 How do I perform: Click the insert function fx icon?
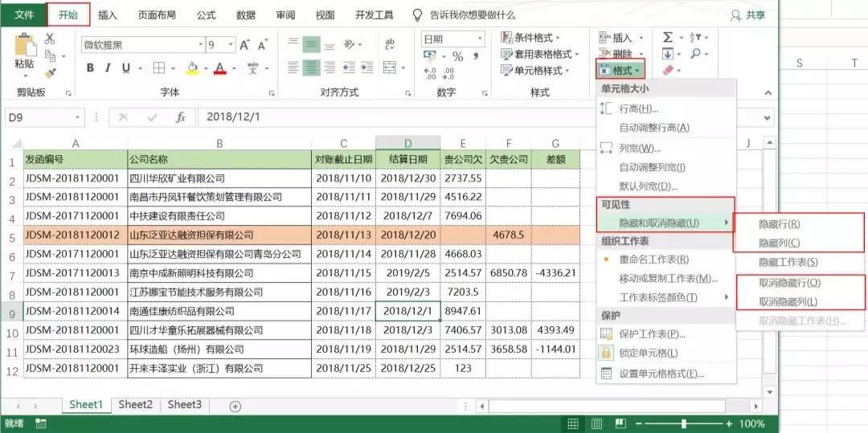(181, 117)
